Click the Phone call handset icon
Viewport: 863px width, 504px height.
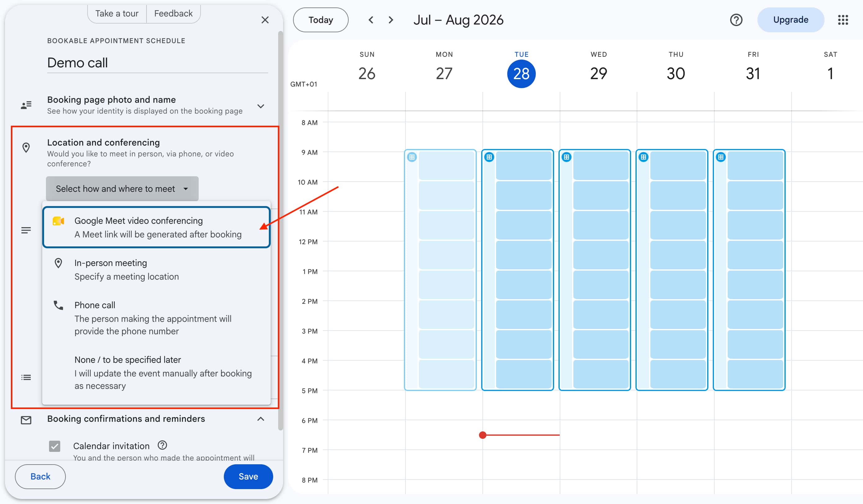pos(58,305)
